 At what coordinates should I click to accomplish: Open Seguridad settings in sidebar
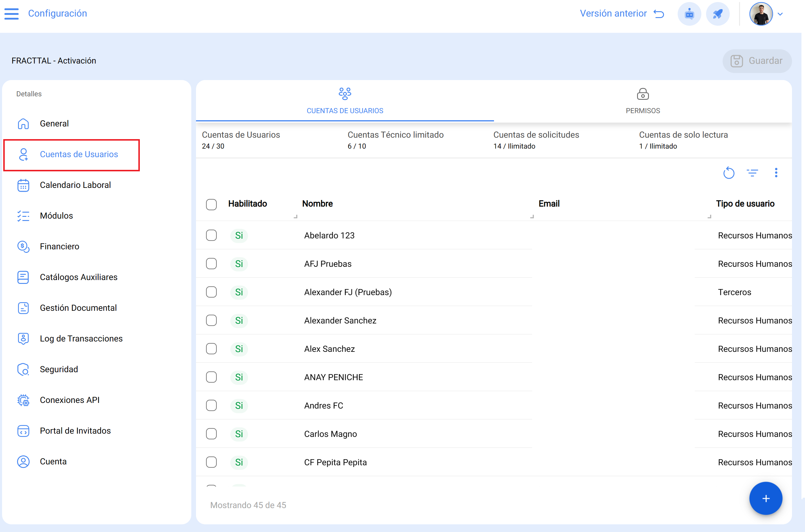pos(59,369)
